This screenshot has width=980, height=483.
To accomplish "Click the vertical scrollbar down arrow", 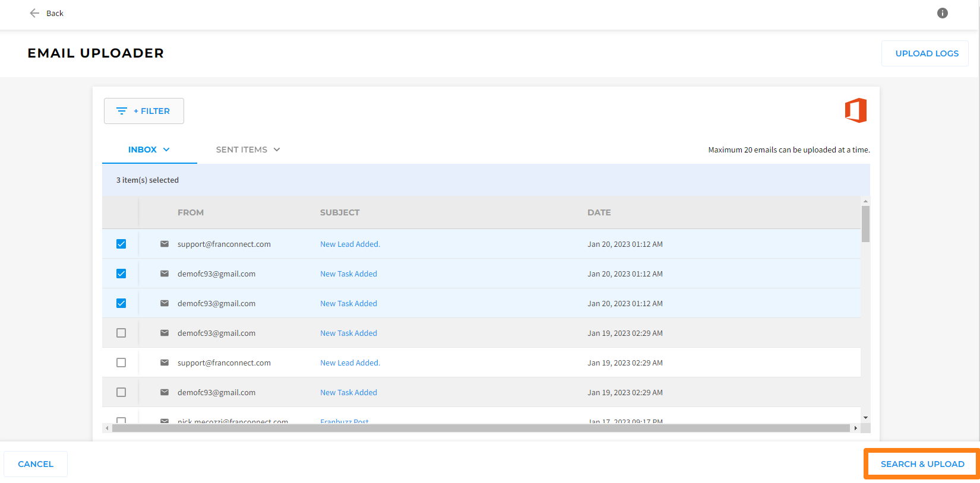I will [865, 418].
